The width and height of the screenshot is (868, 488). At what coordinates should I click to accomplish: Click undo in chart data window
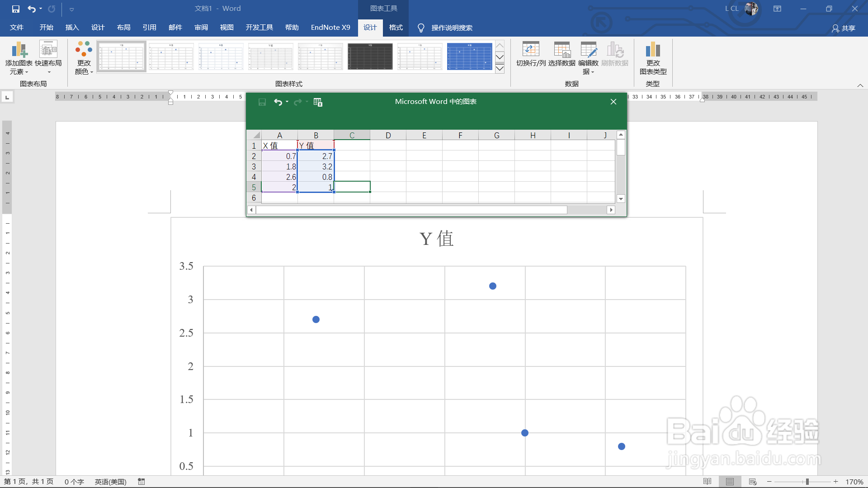(x=278, y=102)
